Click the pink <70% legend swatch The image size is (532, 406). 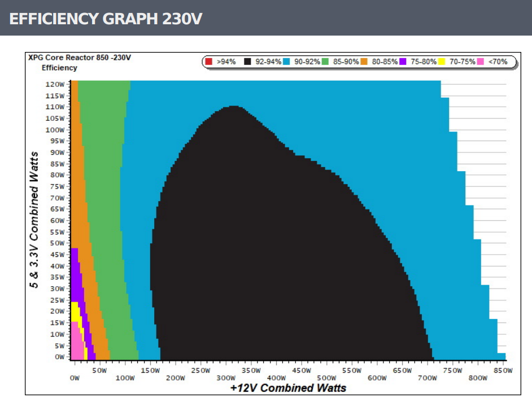[x=481, y=62]
